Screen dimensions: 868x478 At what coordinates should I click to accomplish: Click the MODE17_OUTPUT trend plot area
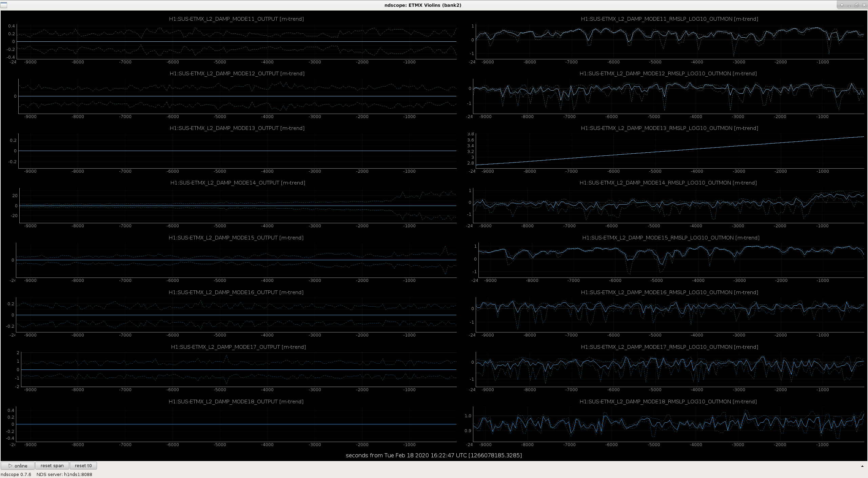click(x=239, y=369)
